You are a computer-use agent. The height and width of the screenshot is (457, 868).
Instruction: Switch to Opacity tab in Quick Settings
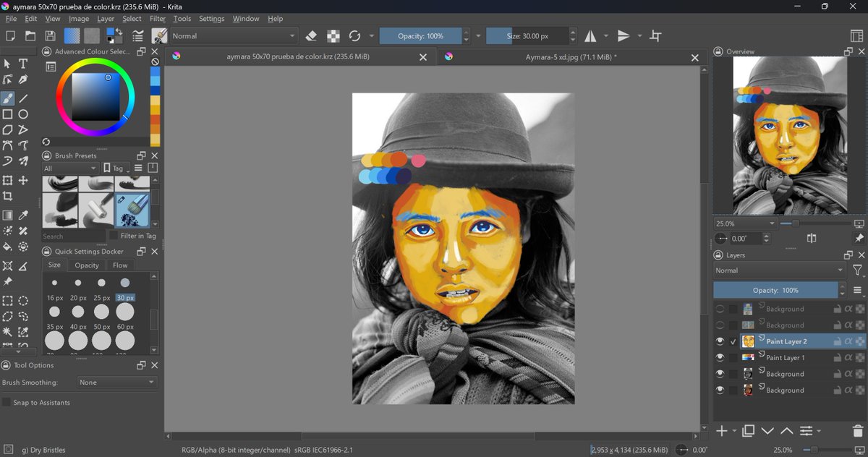[87, 265]
